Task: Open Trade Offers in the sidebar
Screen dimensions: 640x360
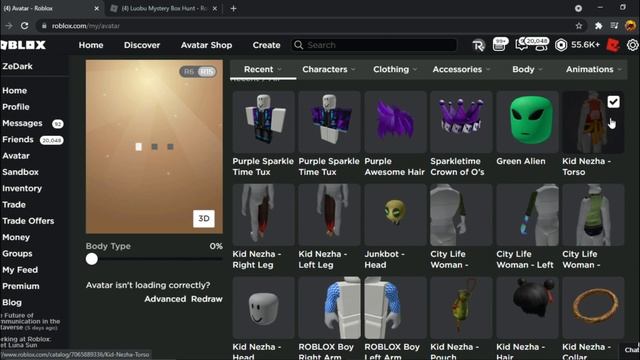Action: (x=28, y=221)
